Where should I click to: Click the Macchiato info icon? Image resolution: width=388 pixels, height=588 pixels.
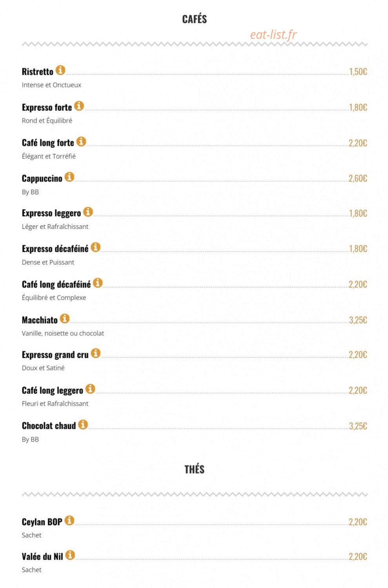point(65,319)
